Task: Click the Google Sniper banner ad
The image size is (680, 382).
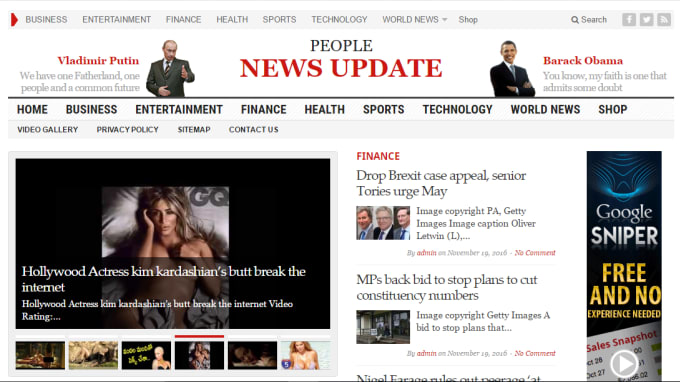Action: [624, 265]
